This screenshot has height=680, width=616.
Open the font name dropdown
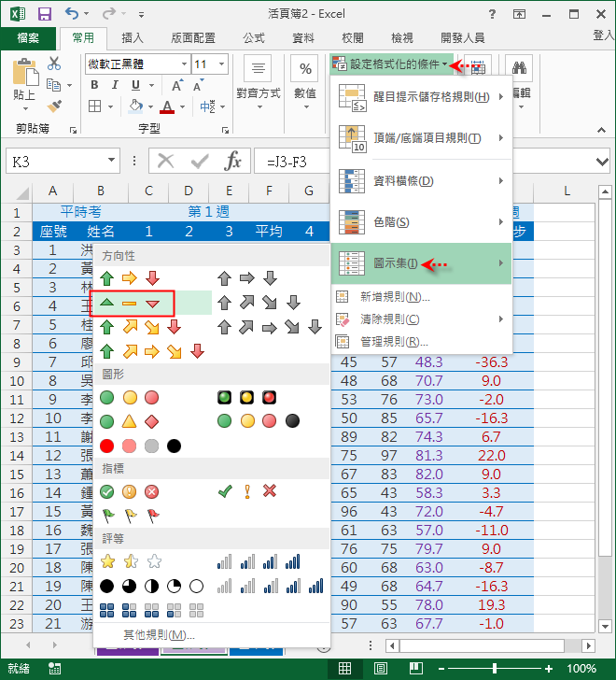point(184,64)
